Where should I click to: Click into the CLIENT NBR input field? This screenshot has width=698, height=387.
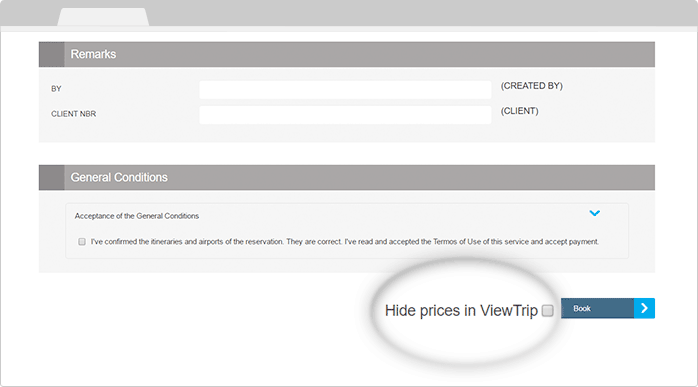point(345,114)
